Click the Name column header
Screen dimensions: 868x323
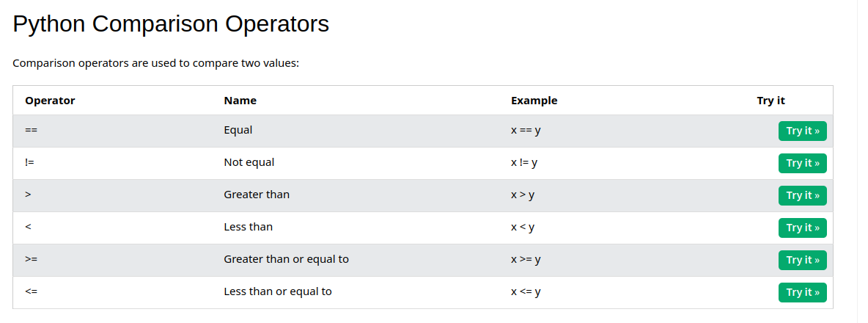click(x=240, y=101)
